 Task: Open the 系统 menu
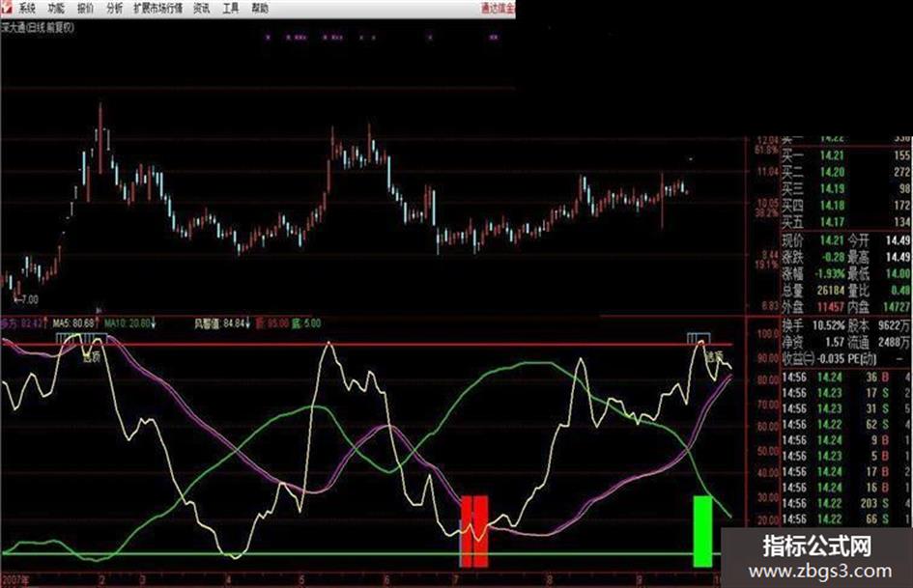click(27, 8)
